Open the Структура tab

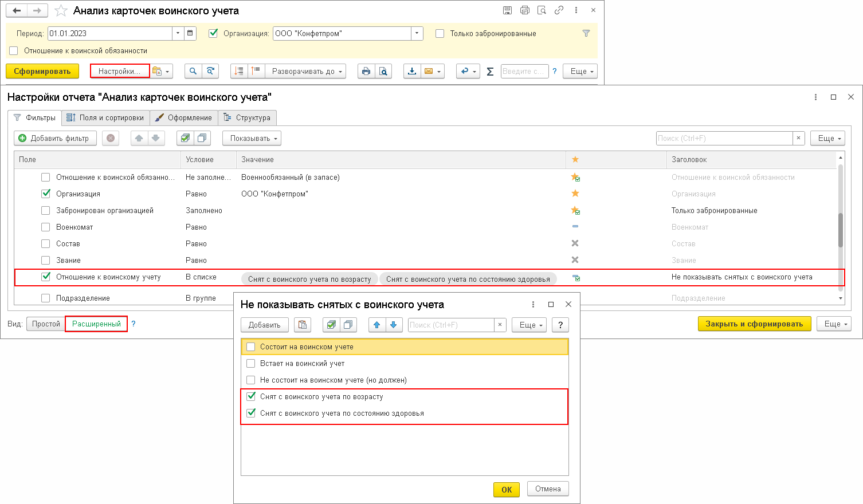248,117
